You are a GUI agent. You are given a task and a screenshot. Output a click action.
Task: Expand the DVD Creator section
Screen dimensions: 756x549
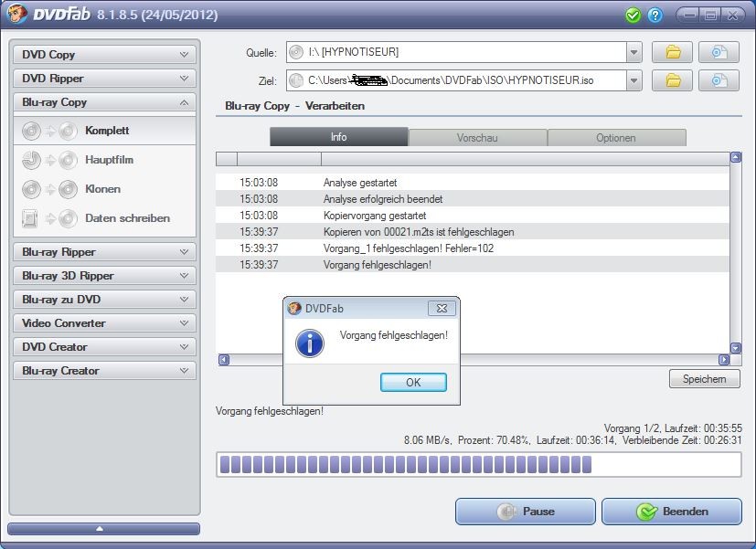click(104, 347)
